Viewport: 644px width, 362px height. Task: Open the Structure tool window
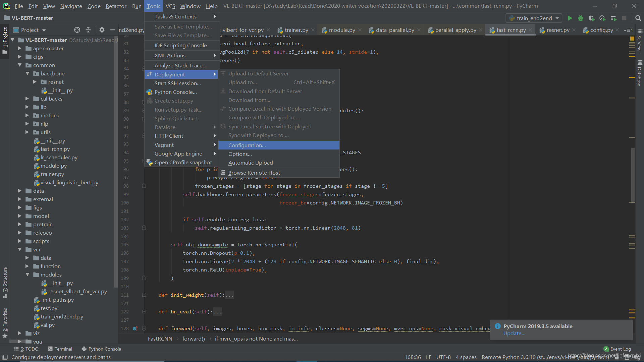point(5,282)
